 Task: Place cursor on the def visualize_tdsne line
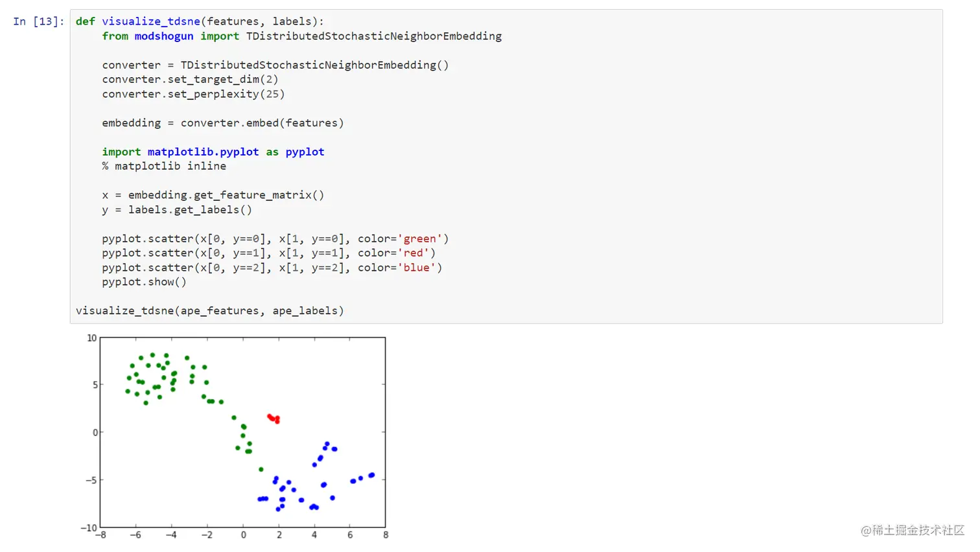tap(199, 21)
